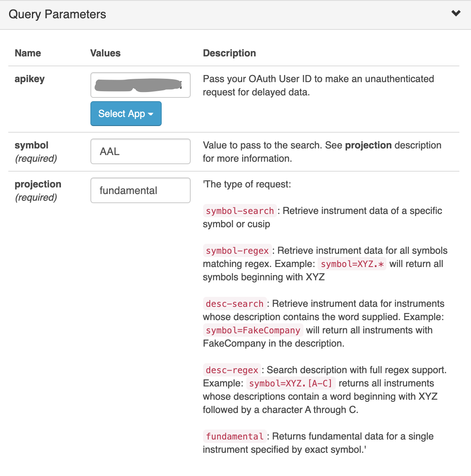471x476 pixels.
Task: Select the symbol-regex highlighted text
Action: (237, 251)
